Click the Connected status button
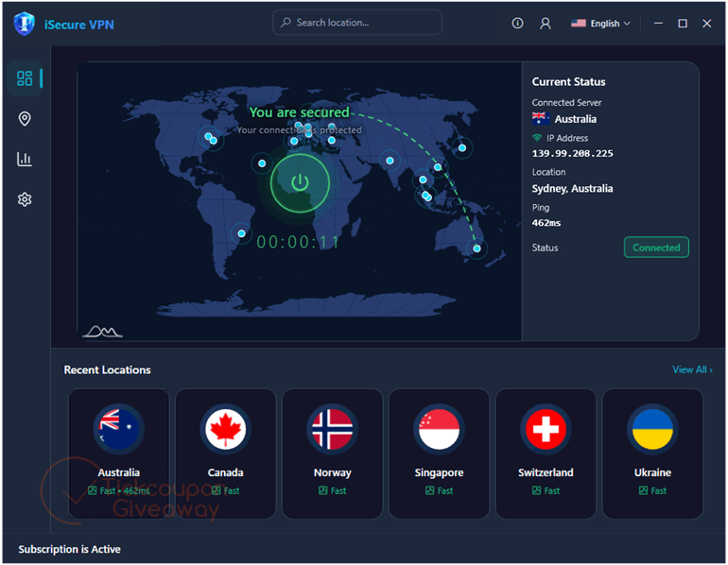 pyautogui.click(x=656, y=248)
